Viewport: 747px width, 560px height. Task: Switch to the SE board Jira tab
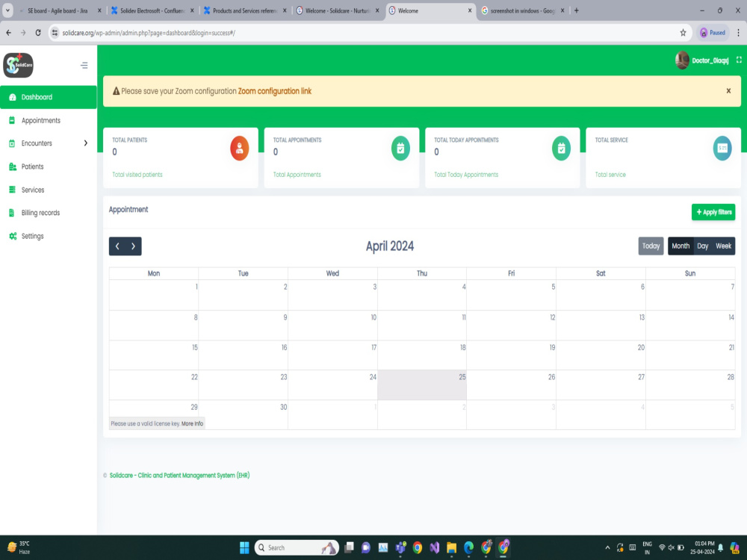coord(58,10)
